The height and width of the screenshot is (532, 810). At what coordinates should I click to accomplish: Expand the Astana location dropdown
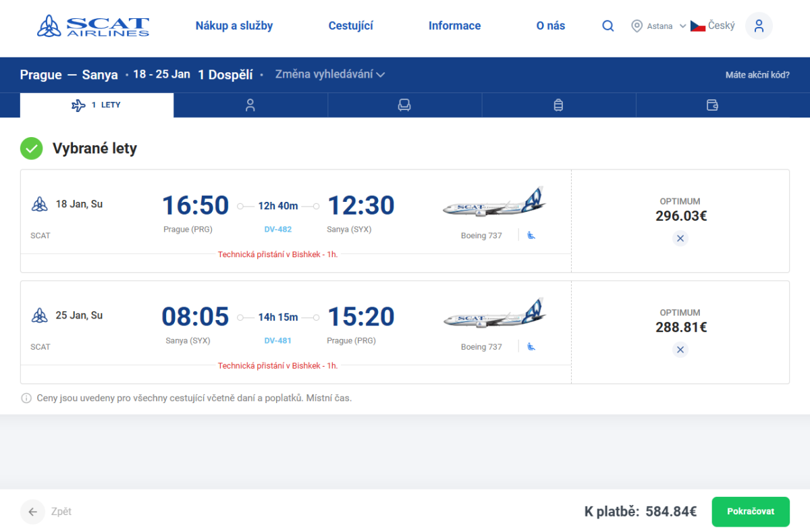point(659,26)
